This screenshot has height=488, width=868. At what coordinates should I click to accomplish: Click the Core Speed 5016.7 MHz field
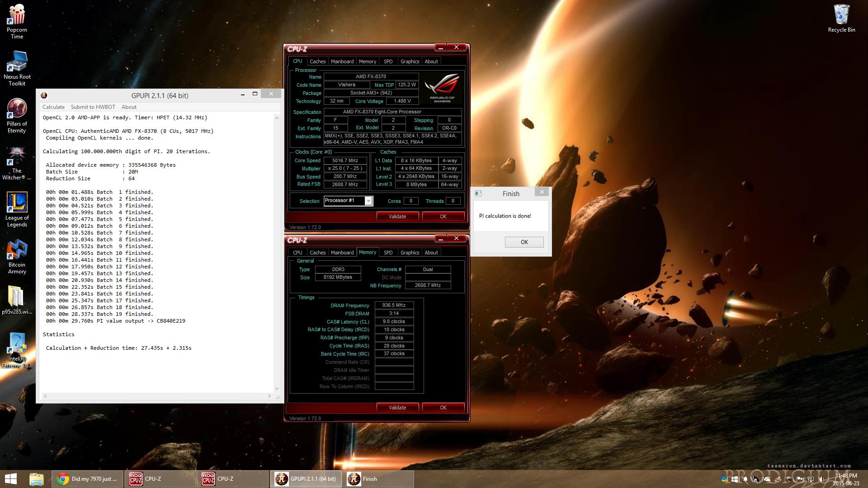(345, 160)
